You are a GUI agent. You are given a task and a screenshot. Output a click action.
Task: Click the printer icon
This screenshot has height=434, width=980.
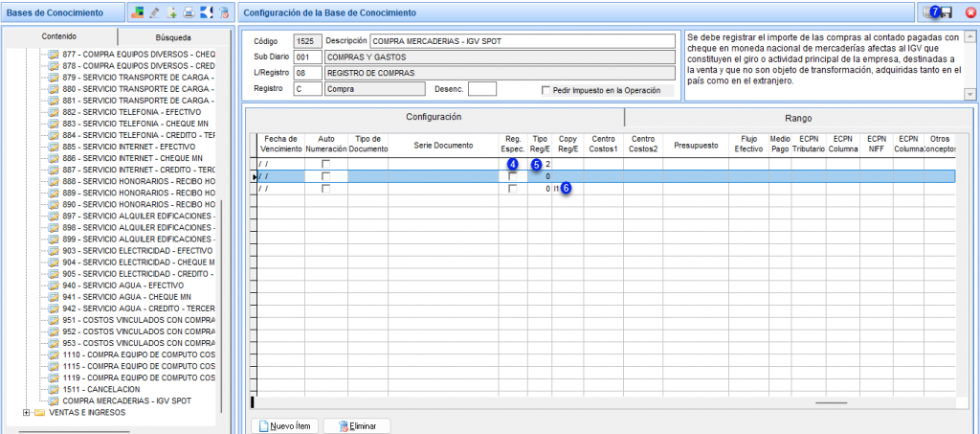[189, 11]
